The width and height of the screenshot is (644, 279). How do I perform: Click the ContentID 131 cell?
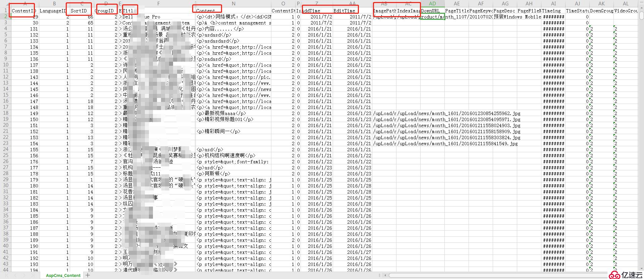(x=25, y=29)
